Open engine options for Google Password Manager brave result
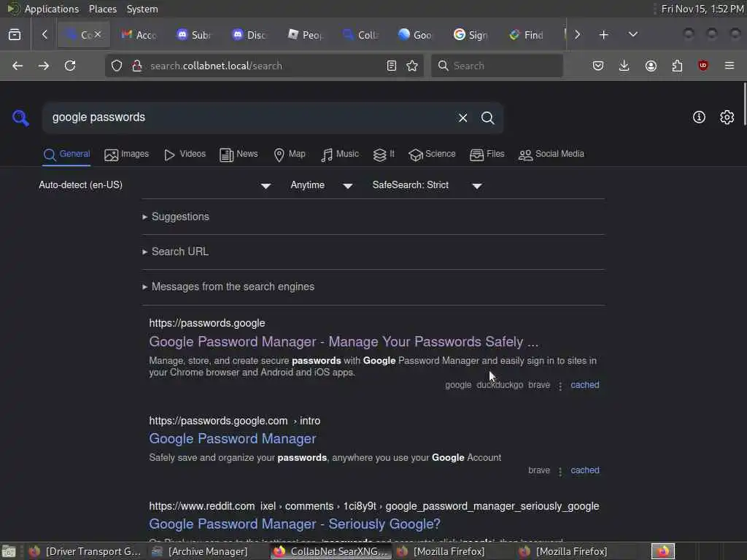The height and width of the screenshot is (560, 747). point(560,472)
